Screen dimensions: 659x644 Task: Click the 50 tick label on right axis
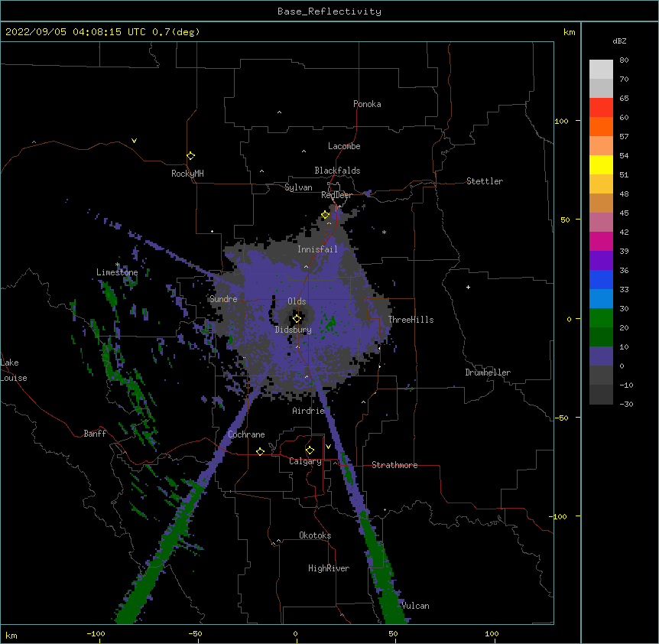(x=565, y=220)
